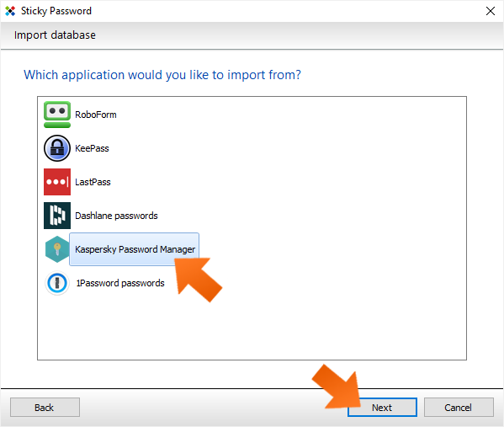
Task: Select the KeePass padlock icon
Action: pos(57,148)
